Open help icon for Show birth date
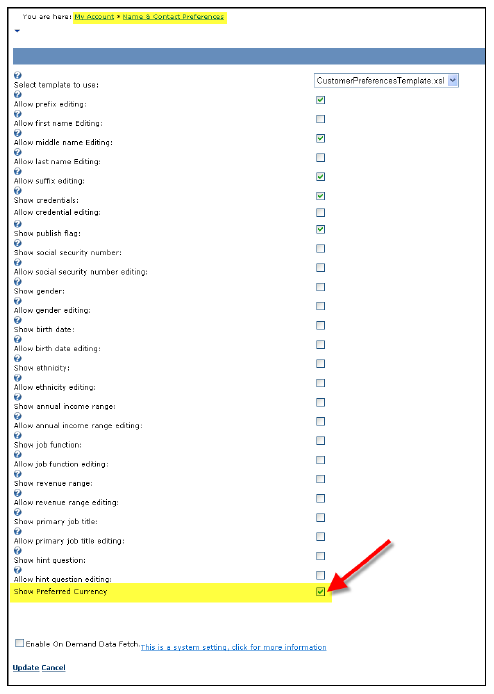The image size is (494, 694). (x=18, y=320)
